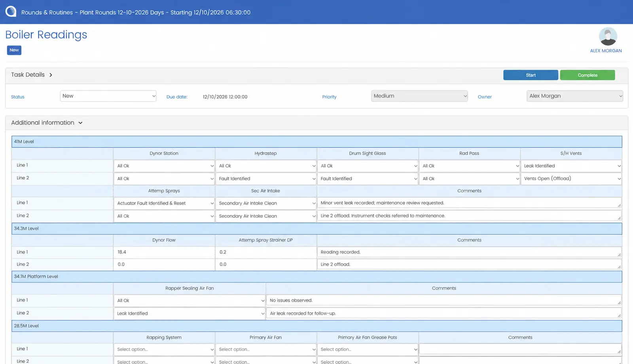This screenshot has height=364, width=633.
Task: Open Line 2 Vents Open (Offload) dropdown
Action: click(571, 179)
